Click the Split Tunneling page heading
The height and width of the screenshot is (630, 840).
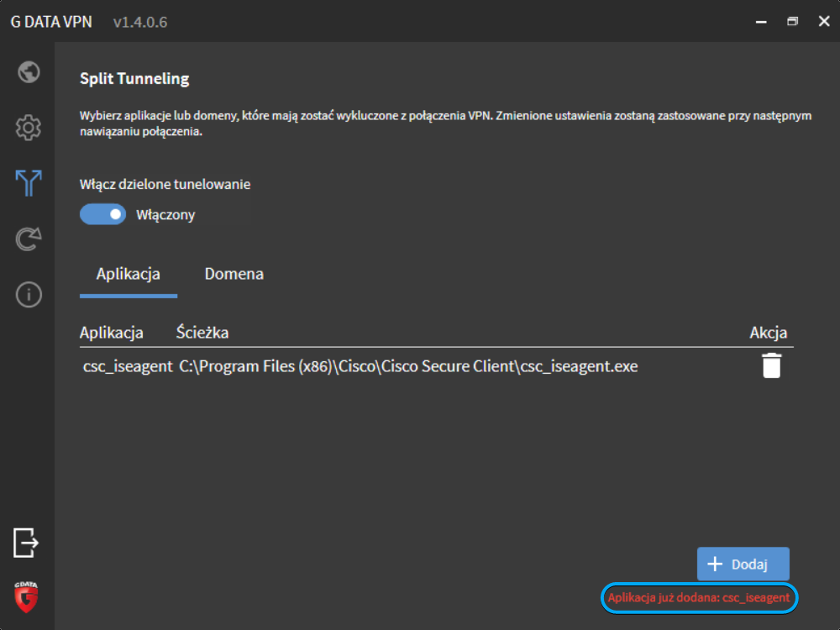tap(134, 79)
